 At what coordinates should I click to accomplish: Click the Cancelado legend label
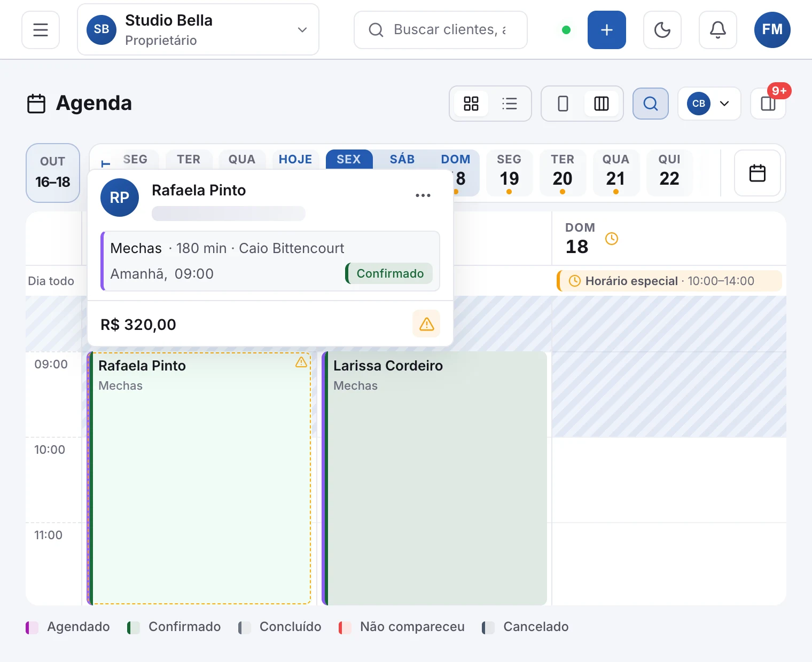pos(536,627)
